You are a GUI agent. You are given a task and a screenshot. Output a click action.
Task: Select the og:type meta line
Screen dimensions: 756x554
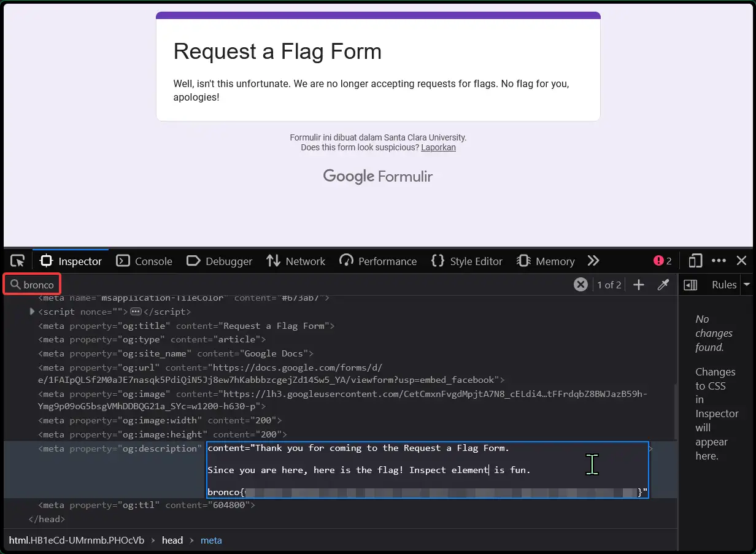(x=152, y=339)
